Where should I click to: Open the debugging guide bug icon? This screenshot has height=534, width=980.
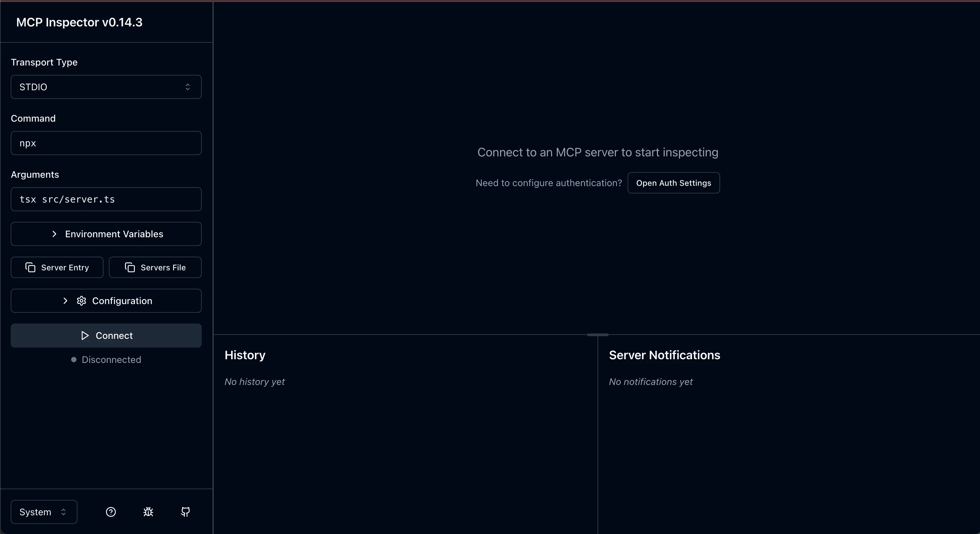click(x=148, y=512)
